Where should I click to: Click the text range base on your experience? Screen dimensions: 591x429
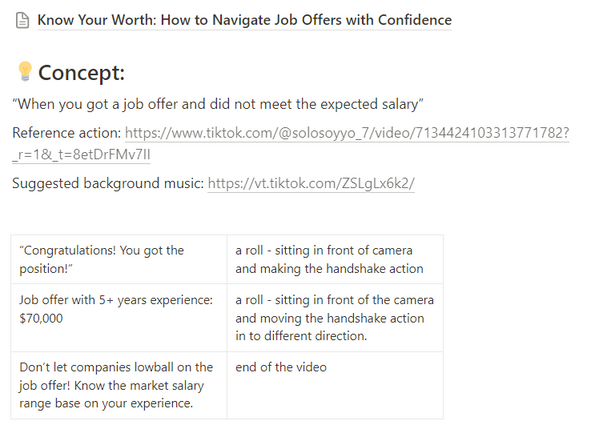106,403
